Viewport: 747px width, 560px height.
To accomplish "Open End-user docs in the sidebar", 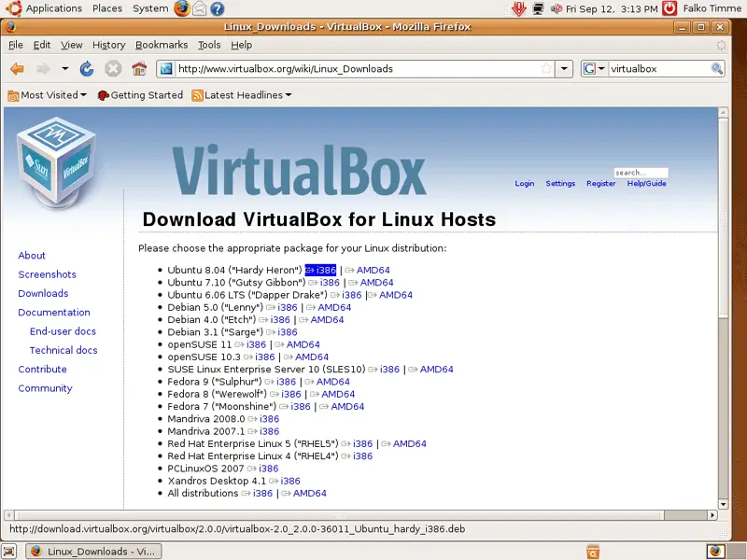I will click(63, 331).
